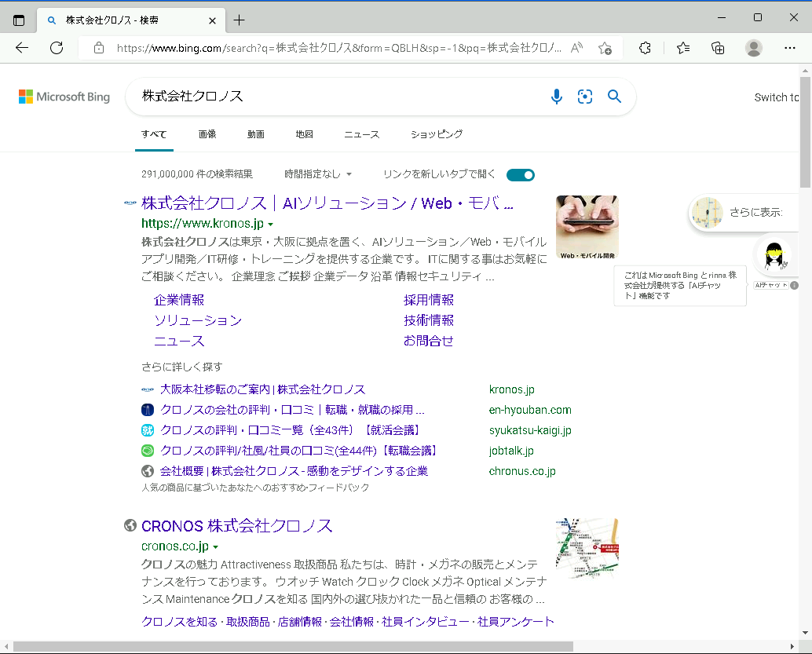Open the Read Aloud icon in address bar
Screen dimensions: 812x654
point(576,48)
